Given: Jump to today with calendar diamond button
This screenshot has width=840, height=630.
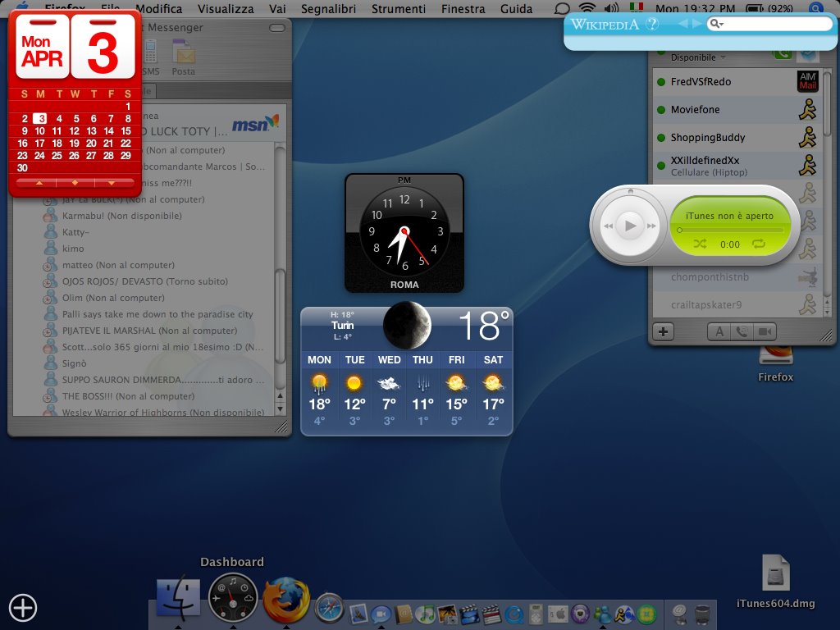Looking at the screenshot, I should (75, 183).
